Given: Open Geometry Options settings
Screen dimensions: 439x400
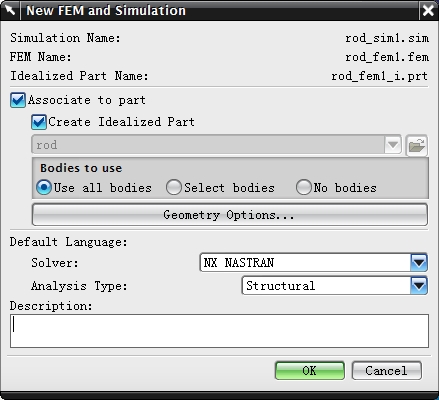Looking at the screenshot, I should coord(230,215).
